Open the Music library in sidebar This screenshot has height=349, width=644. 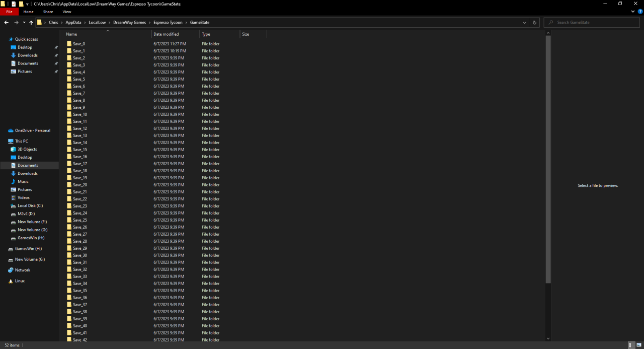click(23, 181)
